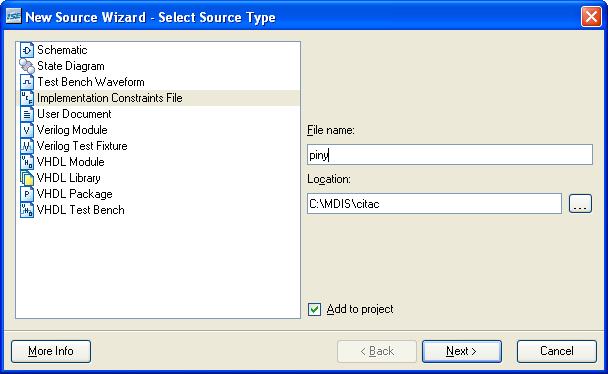The width and height of the screenshot is (608, 374).
Task: Cancel the New Source Wizard
Action: (x=556, y=351)
